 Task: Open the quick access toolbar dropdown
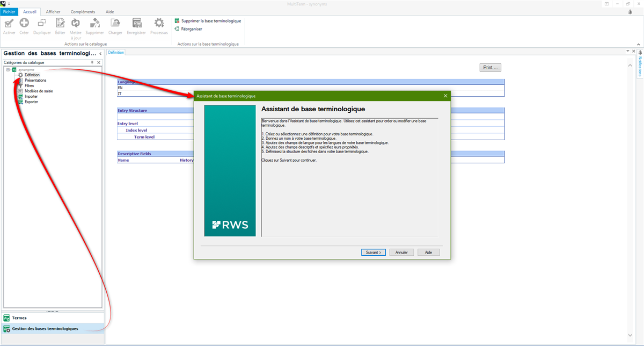9,3
